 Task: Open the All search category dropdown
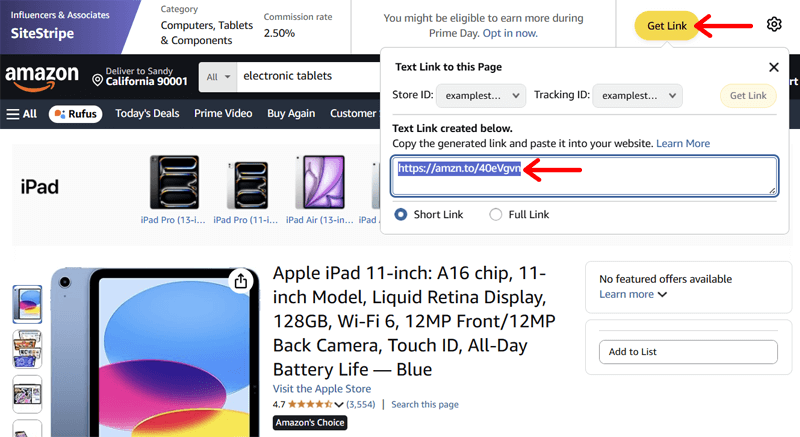click(x=218, y=77)
